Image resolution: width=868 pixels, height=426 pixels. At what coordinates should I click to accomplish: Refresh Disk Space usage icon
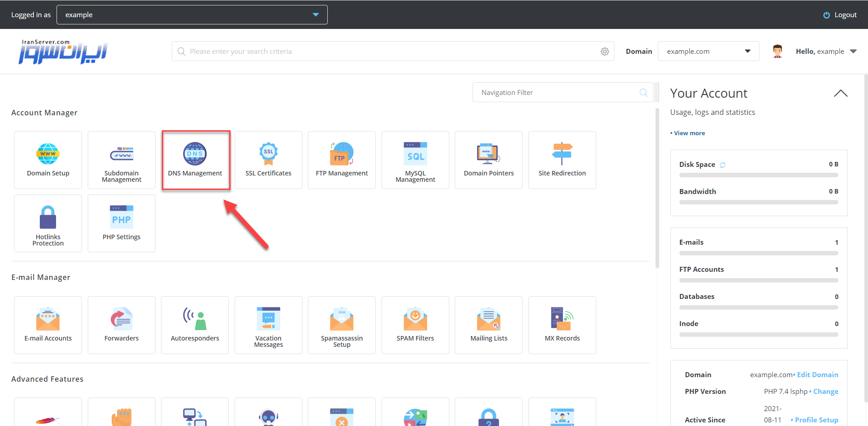click(722, 165)
